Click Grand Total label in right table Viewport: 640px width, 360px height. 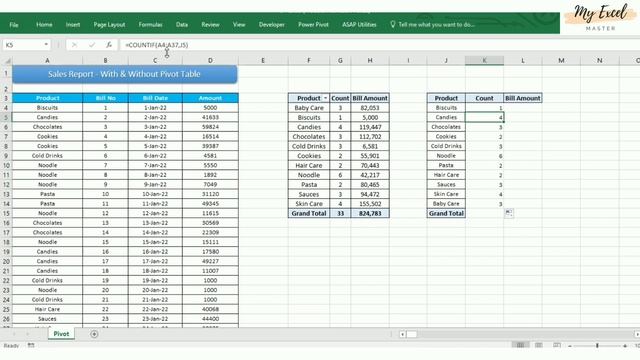pyautogui.click(x=446, y=213)
